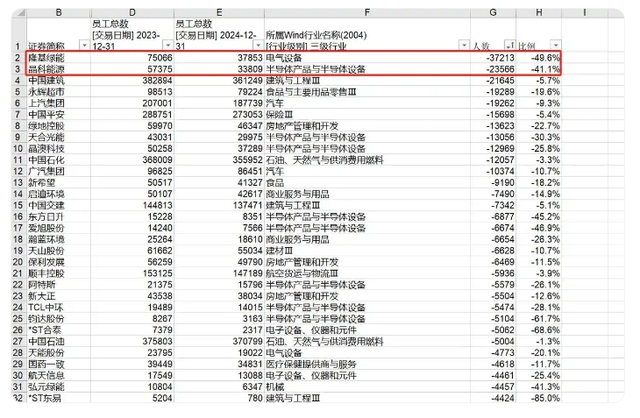Click the *ST东易 cell
Screen dimensions: 640x418
(x=59, y=398)
